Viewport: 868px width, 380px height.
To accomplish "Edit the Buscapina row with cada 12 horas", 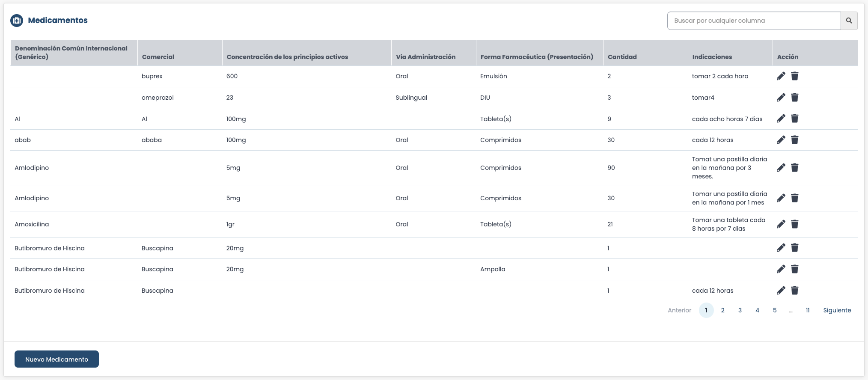I will [781, 291].
